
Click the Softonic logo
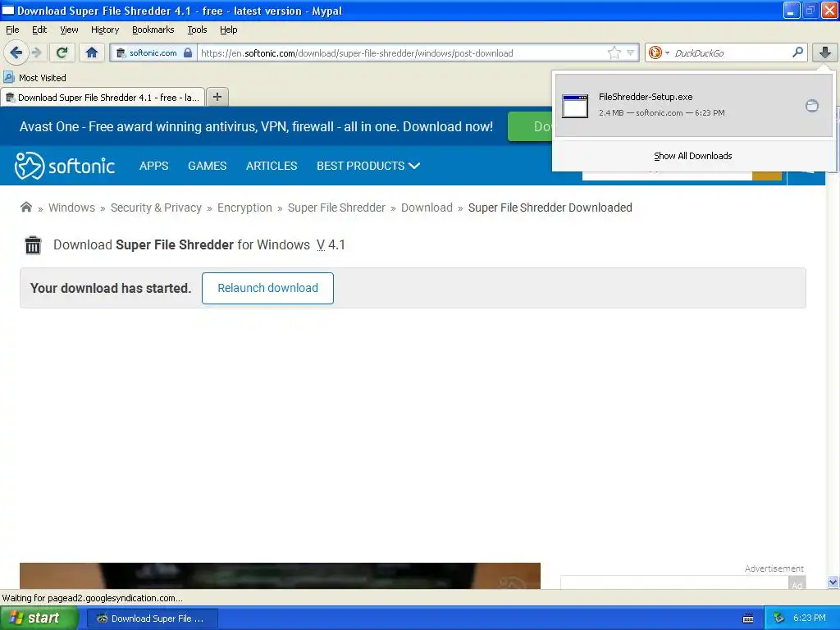64,166
